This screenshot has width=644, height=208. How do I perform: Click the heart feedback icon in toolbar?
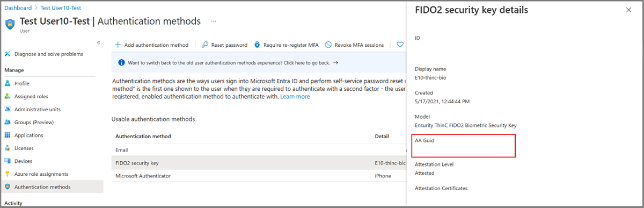[x=400, y=45]
